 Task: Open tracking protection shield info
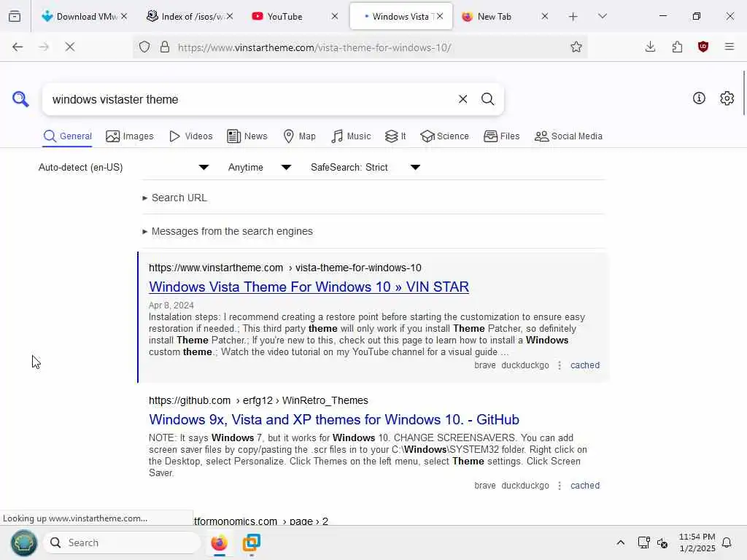[x=144, y=47]
